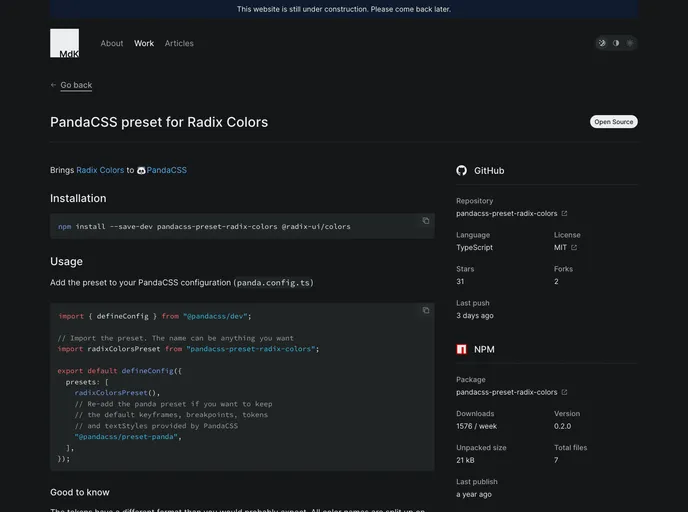
Task: Click the back arrow icon
Action: click(53, 85)
